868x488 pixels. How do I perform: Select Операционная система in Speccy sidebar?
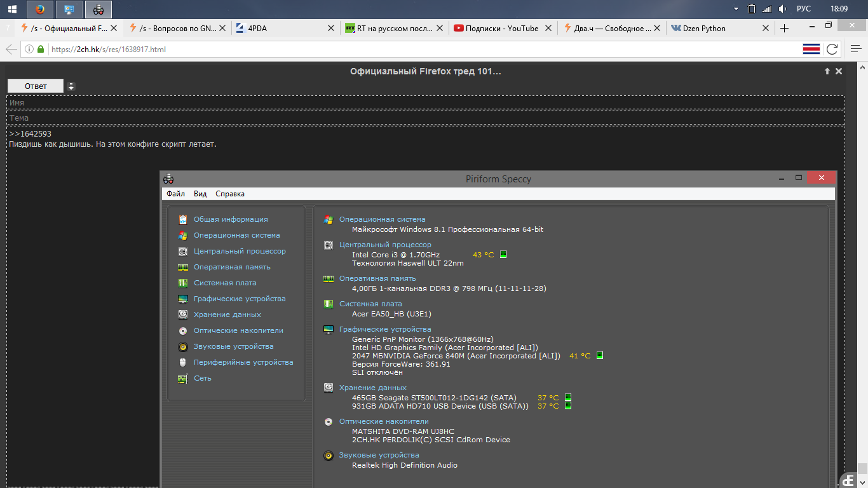[x=236, y=235]
